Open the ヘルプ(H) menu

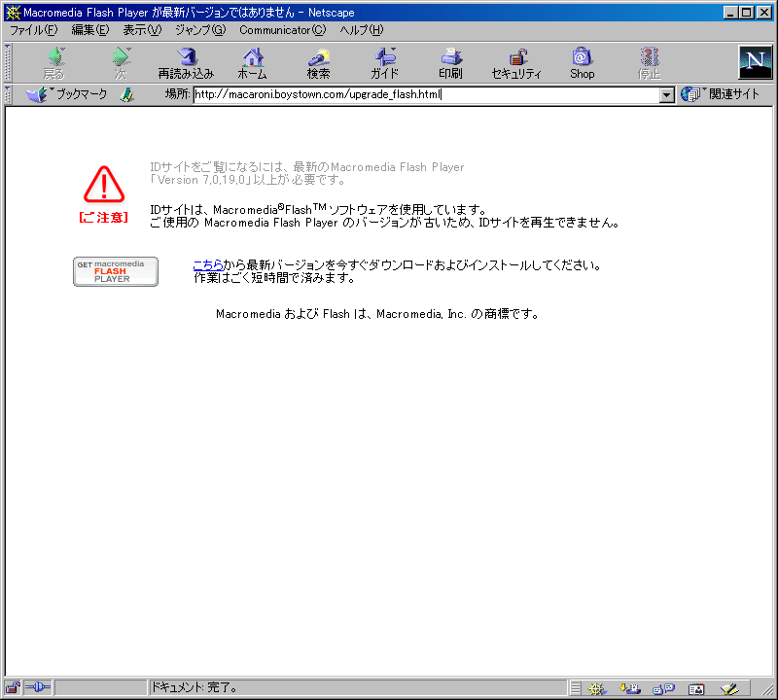362,30
